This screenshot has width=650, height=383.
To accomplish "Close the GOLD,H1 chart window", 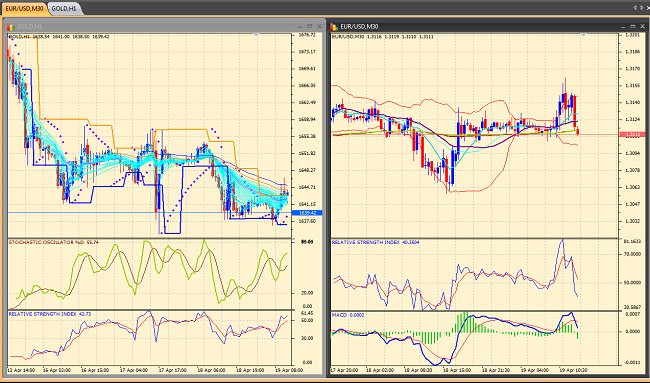I will point(319,27).
